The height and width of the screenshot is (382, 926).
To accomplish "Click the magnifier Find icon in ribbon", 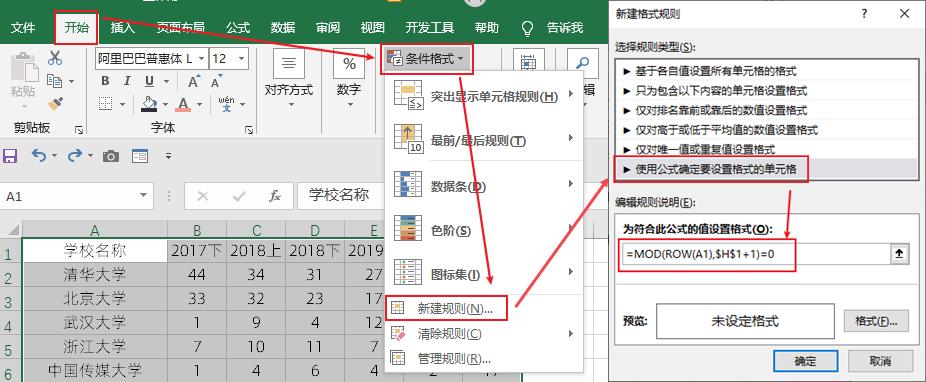I will [x=582, y=63].
